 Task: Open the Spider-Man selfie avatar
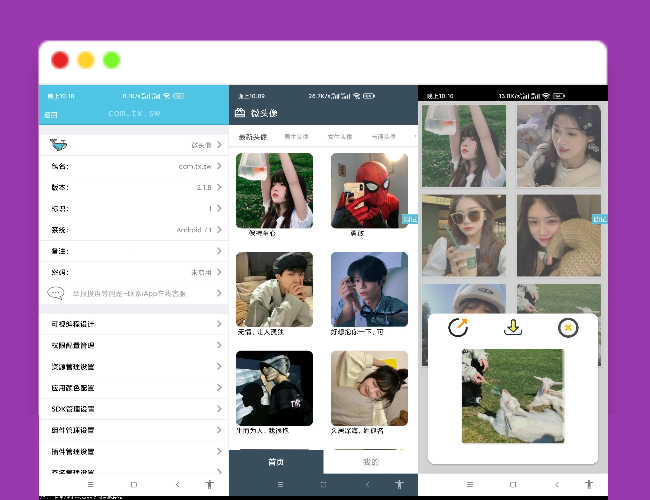(x=369, y=191)
